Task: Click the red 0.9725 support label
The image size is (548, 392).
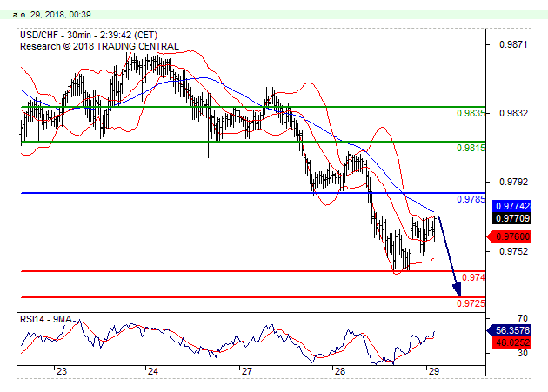Action: [x=471, y=303]
